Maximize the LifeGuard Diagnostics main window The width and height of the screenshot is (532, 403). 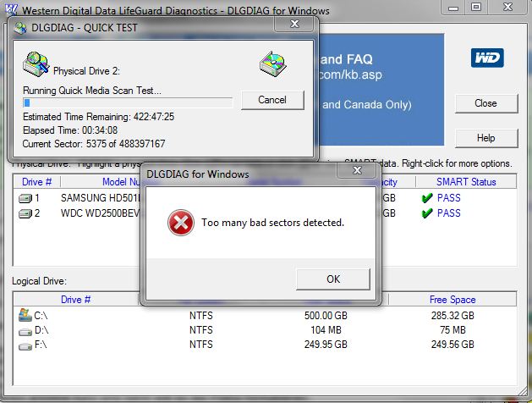(476, 7)
